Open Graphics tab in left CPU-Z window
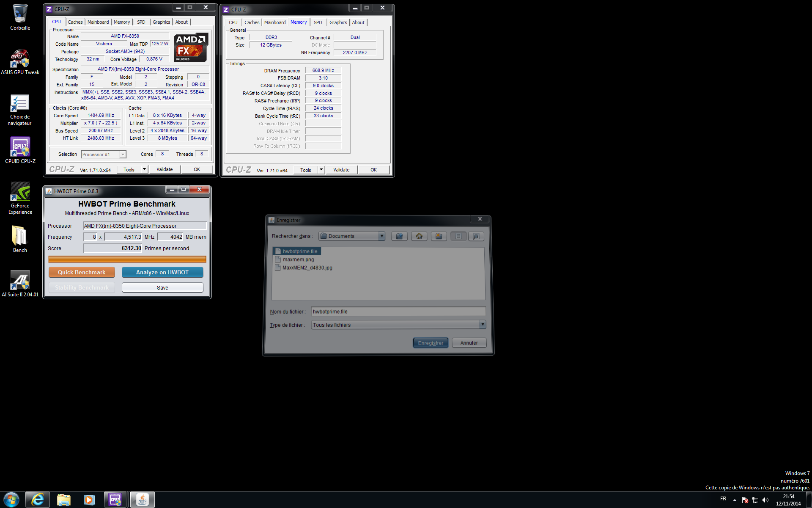Screen dimensions: 812x508 tap(162, 22)
